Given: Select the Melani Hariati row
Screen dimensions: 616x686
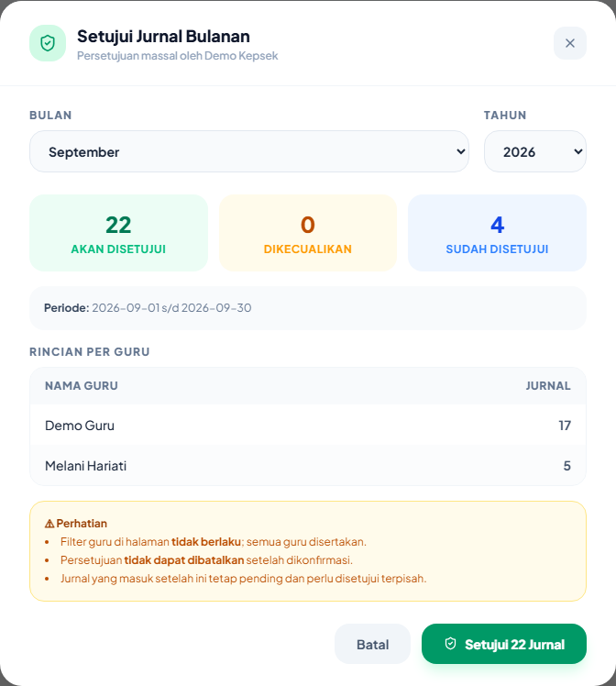Looking at the screenshot, I should (308, 466).
